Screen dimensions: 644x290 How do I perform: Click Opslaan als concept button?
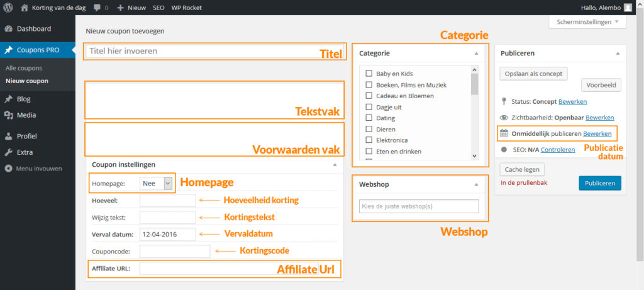(533, 74)
